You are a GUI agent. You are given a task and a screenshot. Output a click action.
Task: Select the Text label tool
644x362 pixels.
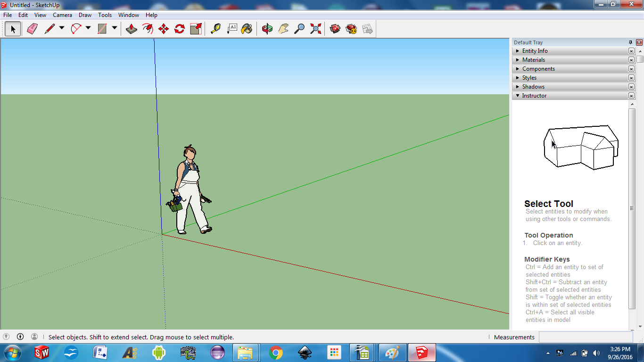click(231, 29)
